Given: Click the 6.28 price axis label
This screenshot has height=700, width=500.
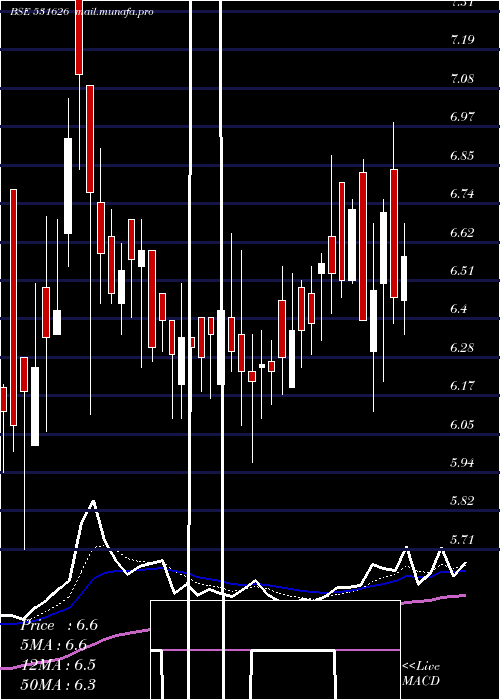Looking at the screenshot, I should tap(462, 347).
